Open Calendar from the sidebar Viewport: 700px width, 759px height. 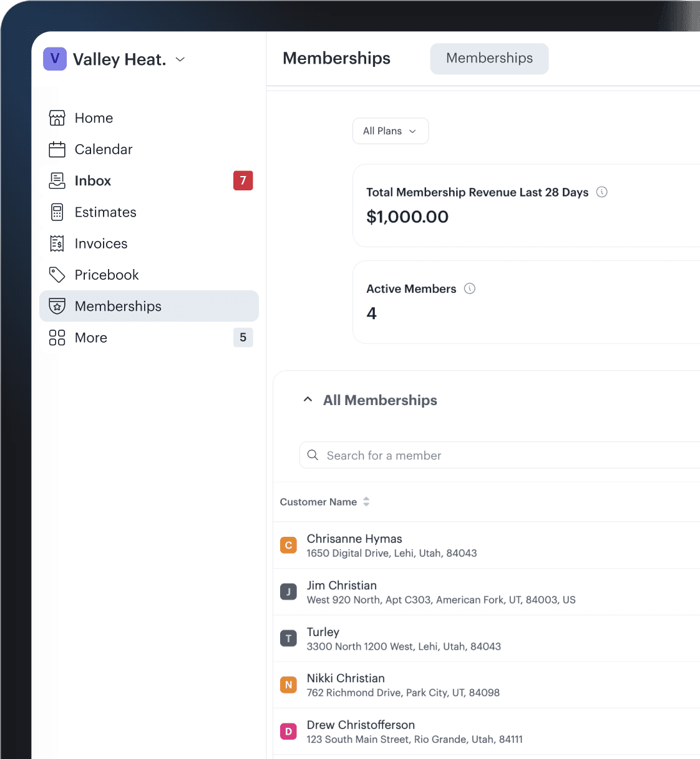[149, 149]
